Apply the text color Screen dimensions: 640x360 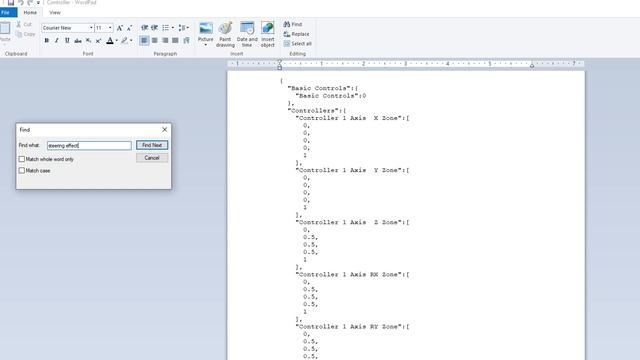(x=110, y=40)
